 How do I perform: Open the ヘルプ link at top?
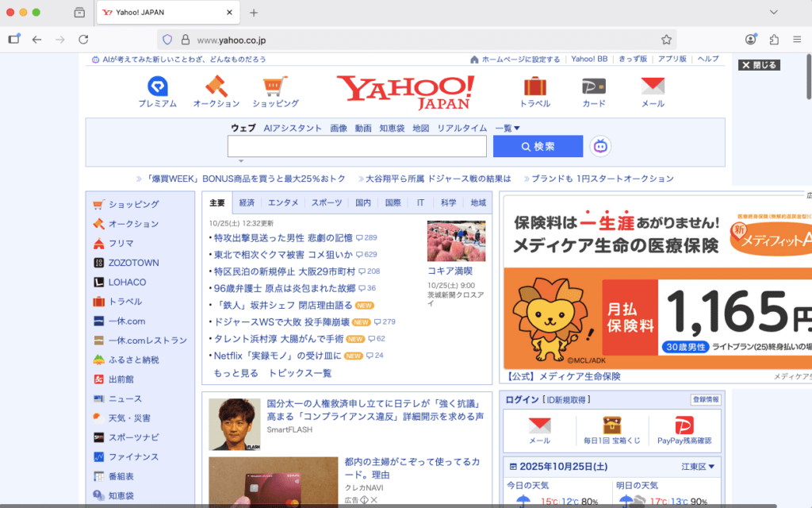[x=708, y=59]
